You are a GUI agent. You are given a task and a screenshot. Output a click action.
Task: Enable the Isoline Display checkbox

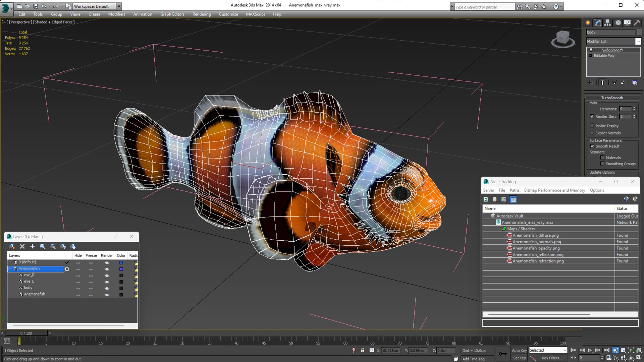click(x=592, y=126)
